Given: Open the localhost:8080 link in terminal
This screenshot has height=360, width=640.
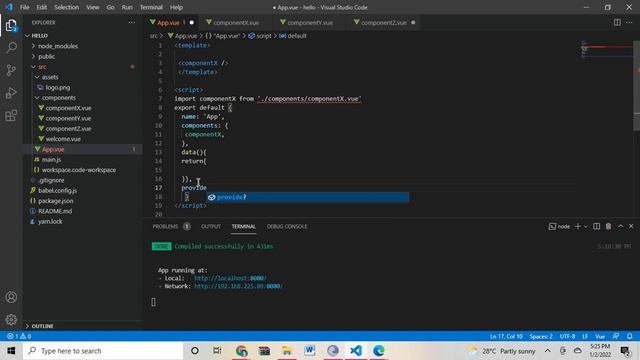Looking at the screenshot, I should click(x=230, y=278).
